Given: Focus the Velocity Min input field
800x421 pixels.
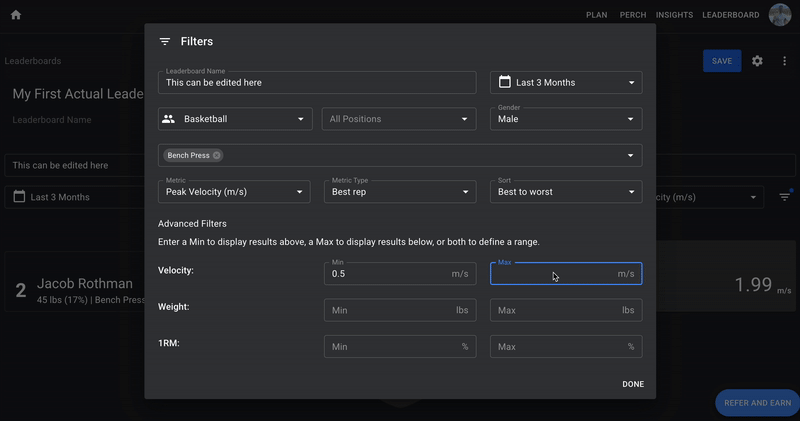Looking at the screenshot, I should tap(388, 274).
